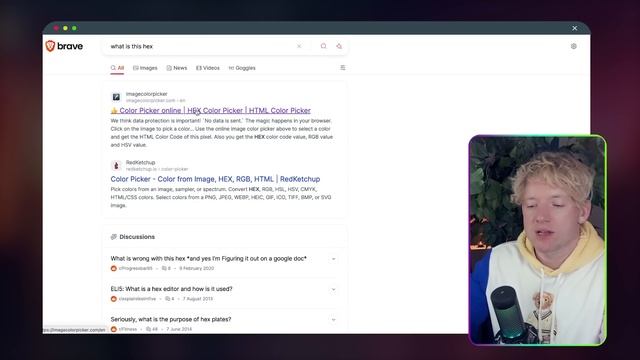
Task: Expand 'What is wrong with this hex' discussion
Action: click(x=333, y=259)
